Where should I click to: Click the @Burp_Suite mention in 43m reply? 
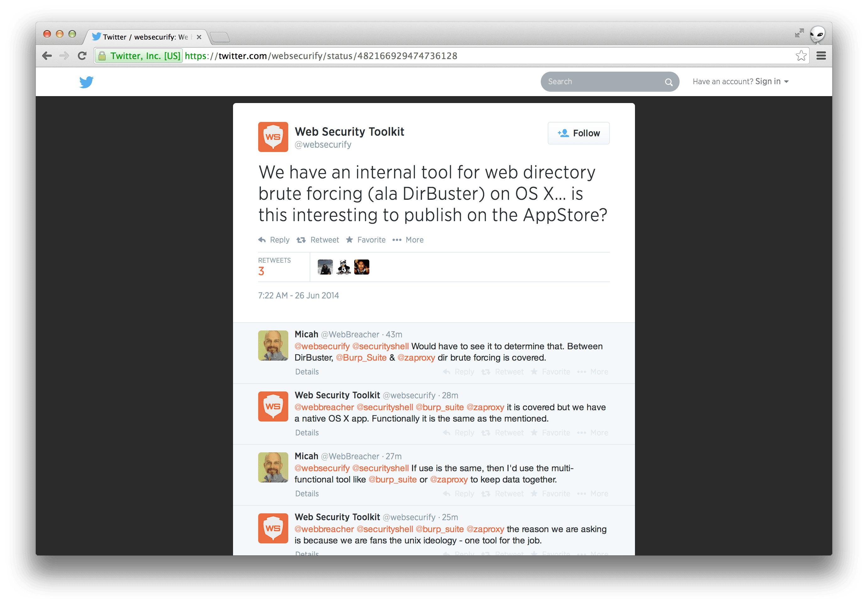click(361, 358)
